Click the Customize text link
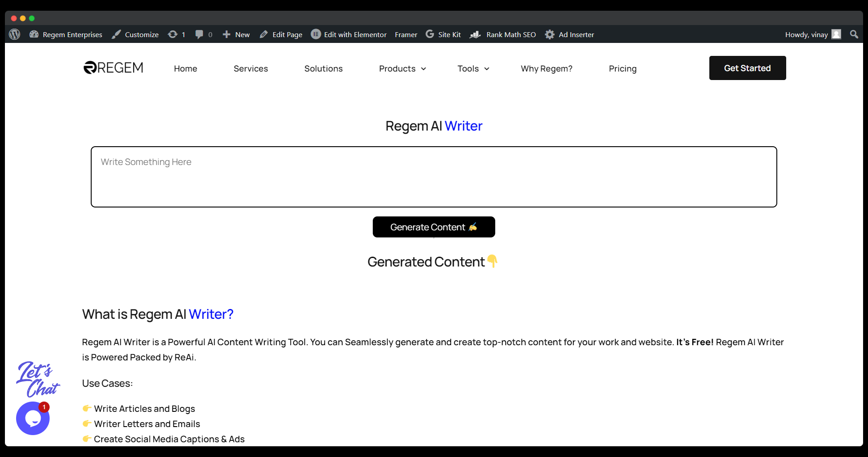 [x=142, y=34]
